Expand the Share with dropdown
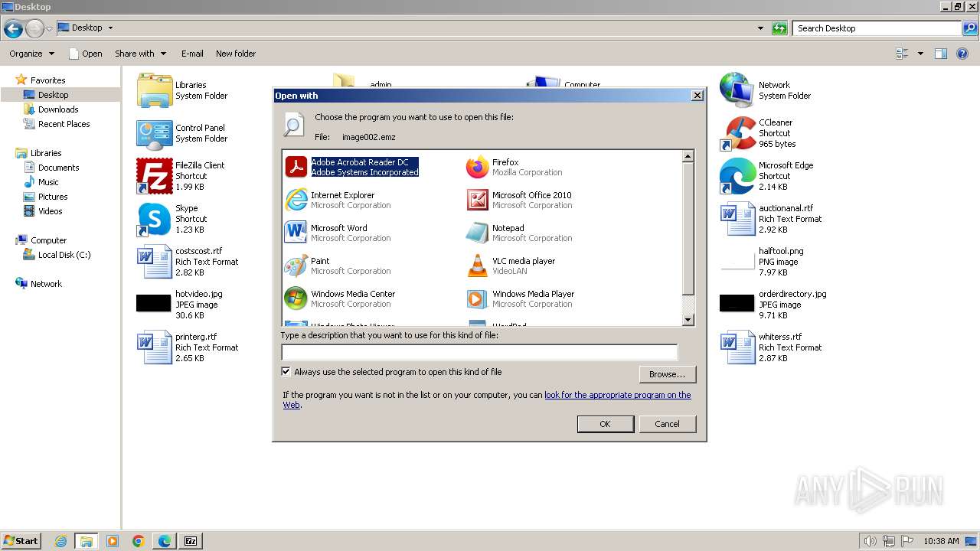 pyautogui.click(x=141, y=54)
